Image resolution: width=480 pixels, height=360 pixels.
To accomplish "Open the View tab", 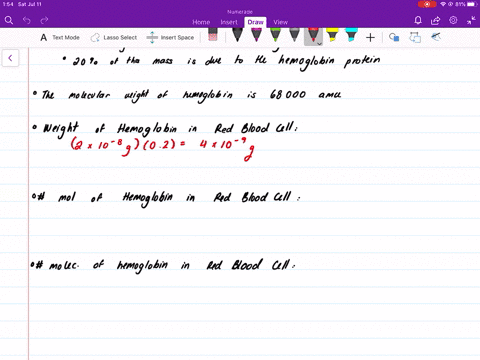I will (x=280, y=22).
